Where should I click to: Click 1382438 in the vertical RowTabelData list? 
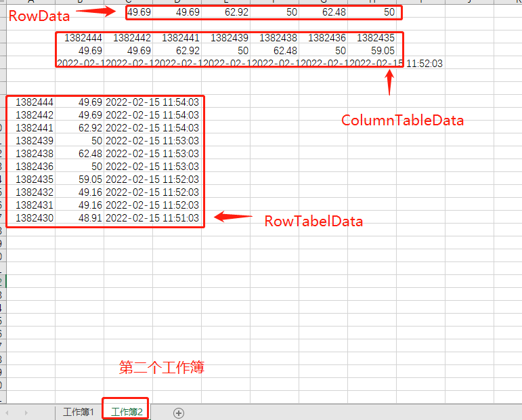click(34, 154)
